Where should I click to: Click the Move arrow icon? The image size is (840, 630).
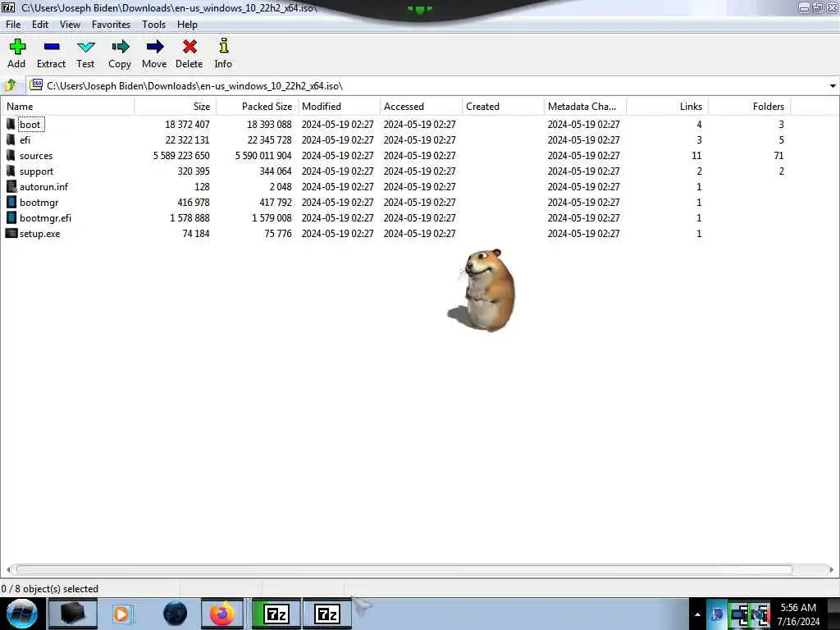tap(154, 47)
